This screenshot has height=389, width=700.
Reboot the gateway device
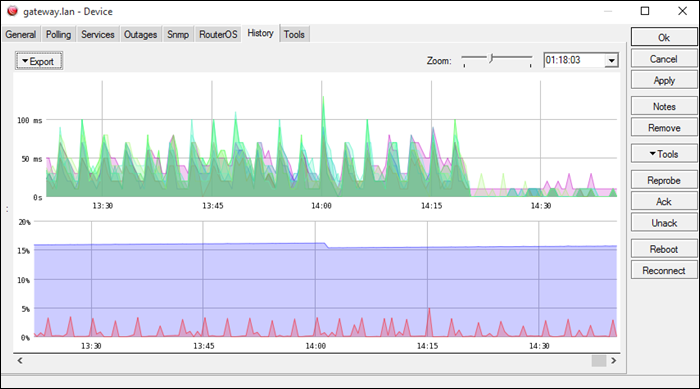[664, 249]
